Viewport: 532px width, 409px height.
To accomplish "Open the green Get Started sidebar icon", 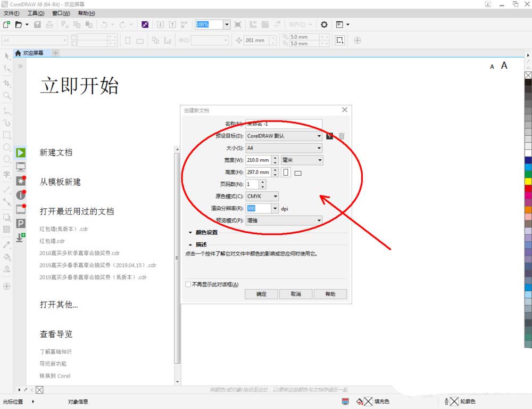I will 21,153.
